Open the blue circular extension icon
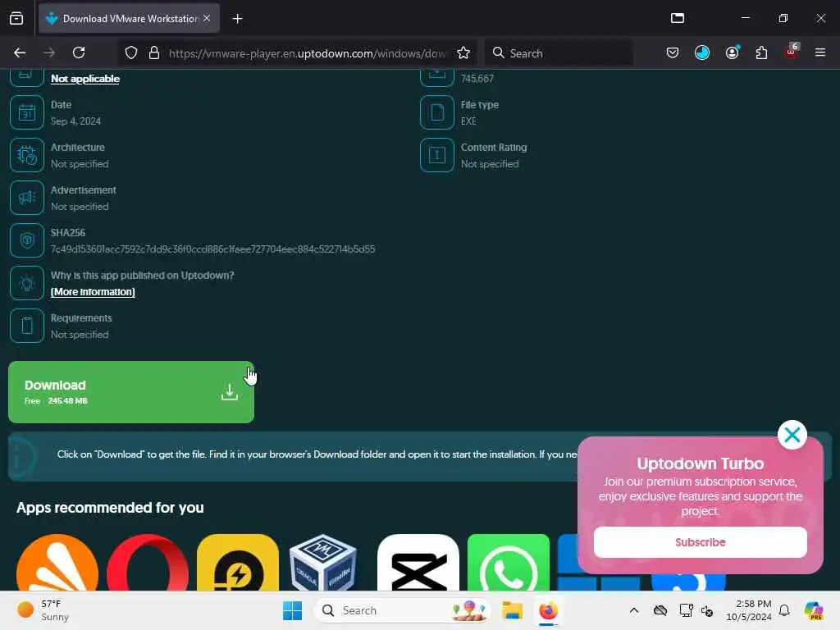Image resolution: width=840 pixels, height=630 pixels. pyautogui.click(x=702, y=53)
